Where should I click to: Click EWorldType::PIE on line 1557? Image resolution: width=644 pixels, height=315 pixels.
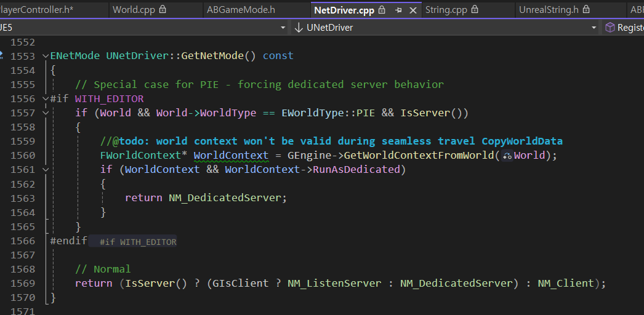coord(328,113)
